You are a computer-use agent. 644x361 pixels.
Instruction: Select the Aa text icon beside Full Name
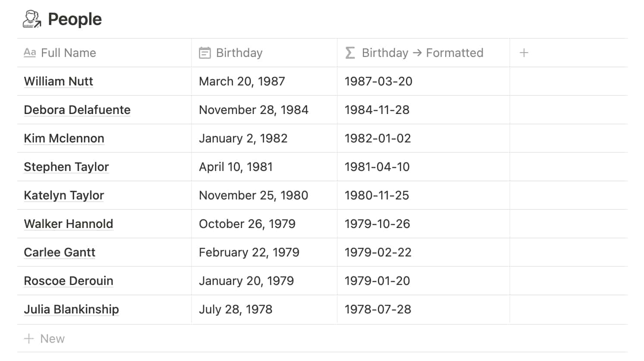click(29, 52)
